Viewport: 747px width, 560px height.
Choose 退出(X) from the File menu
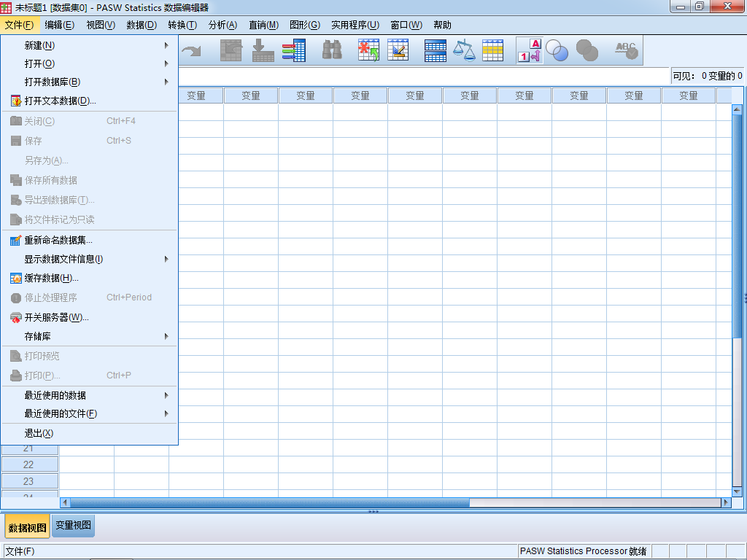click(90, 433)
